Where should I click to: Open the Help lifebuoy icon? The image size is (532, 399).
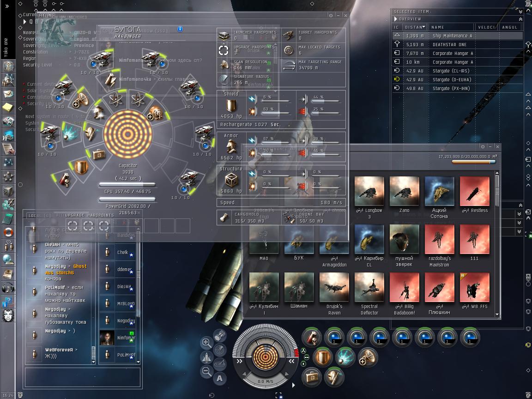point(7,232)
